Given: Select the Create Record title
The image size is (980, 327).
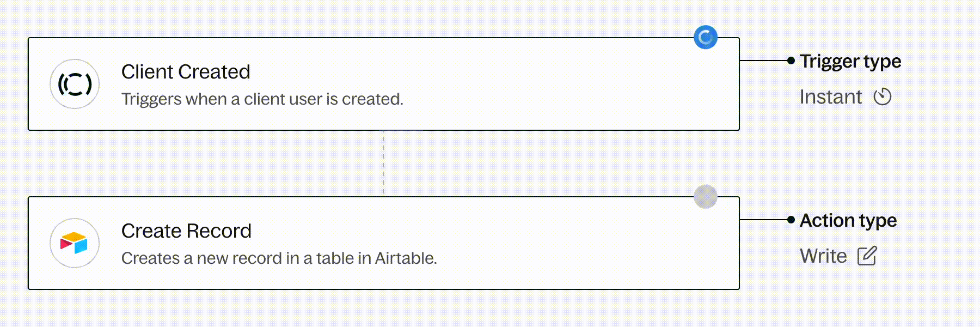Looking at the screenshot, I should click(186, 231).
